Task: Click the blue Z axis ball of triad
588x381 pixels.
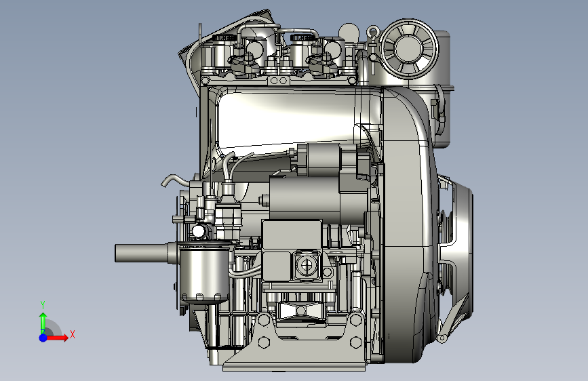Action: tap(43, 338)
